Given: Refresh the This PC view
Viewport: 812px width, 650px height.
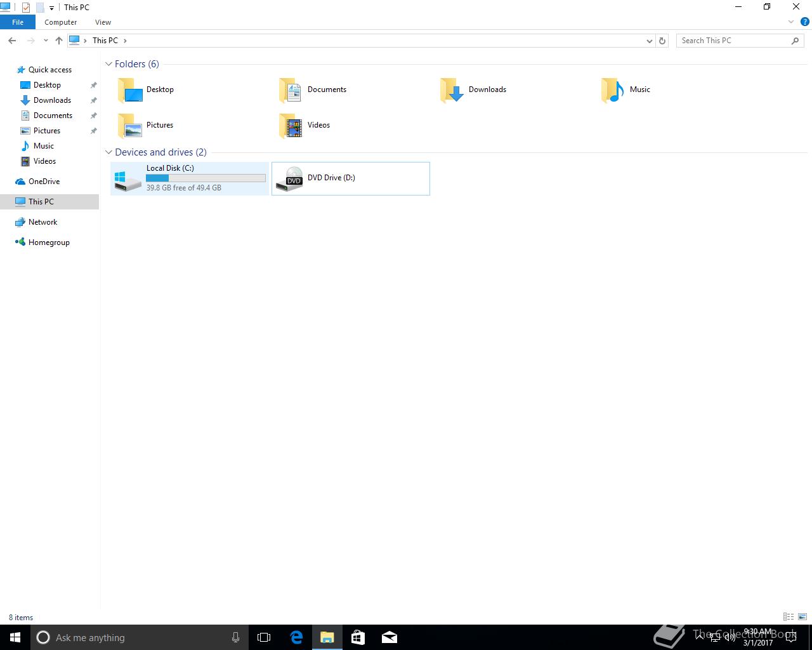Looking at the screenshot, I should [662, 41].
